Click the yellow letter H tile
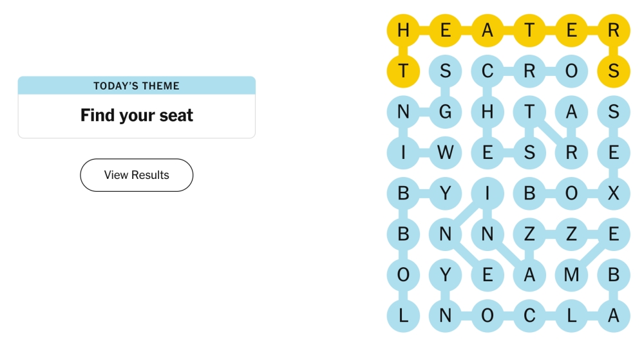This screenshot has width=644, height=345. (403, 30)
